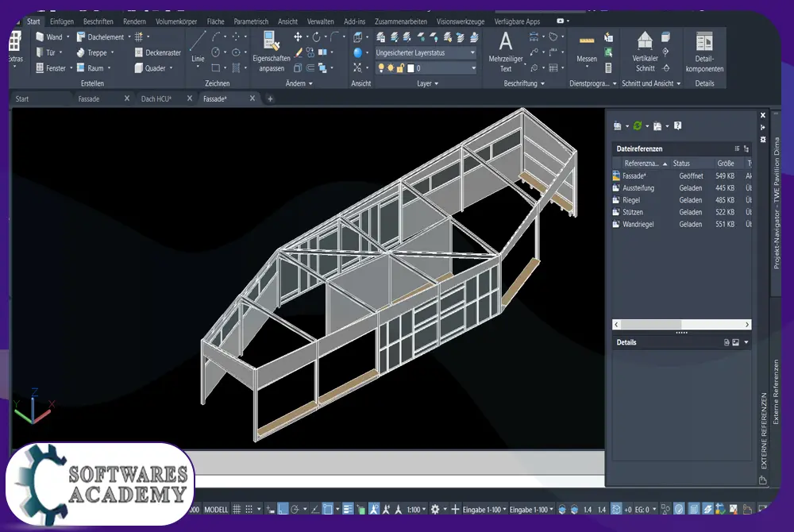Select the Rotate tool in Ändern panel
794x532 pixels.
click(316, 37)
